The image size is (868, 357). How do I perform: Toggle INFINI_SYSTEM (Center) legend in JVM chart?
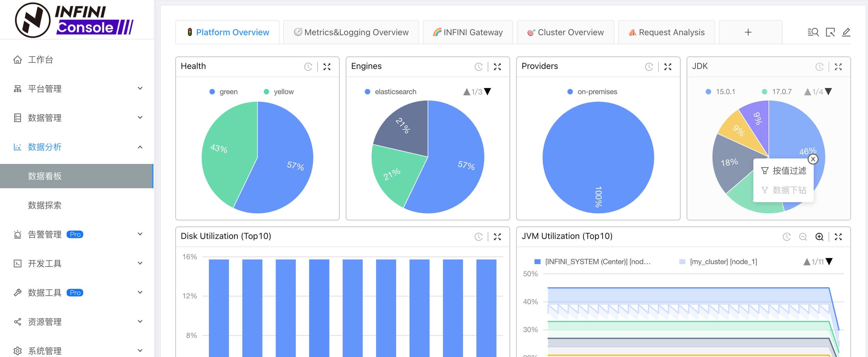593,261
